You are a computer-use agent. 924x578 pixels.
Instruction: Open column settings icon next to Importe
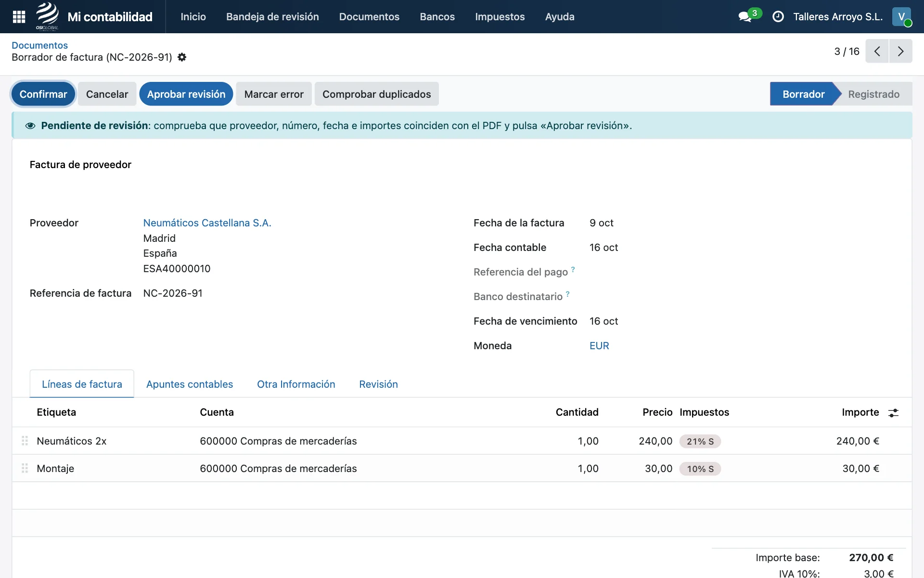(x=893, y=413)
